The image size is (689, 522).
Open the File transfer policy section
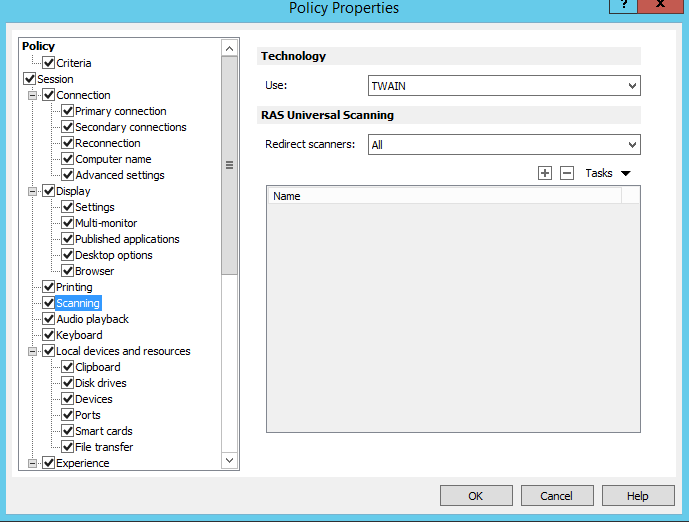tap(104, 447)
